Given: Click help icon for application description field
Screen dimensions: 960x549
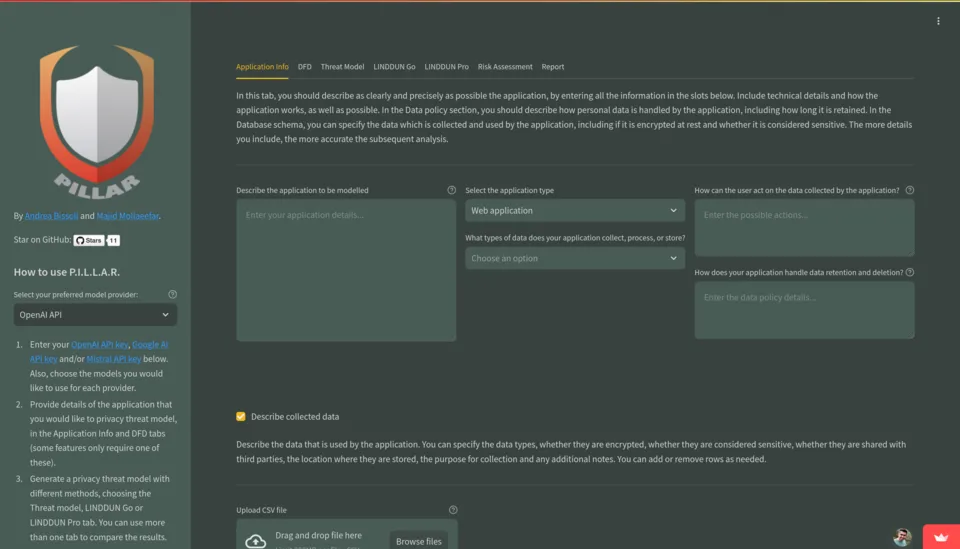Looking at the screenshot, I should [451, 190].
